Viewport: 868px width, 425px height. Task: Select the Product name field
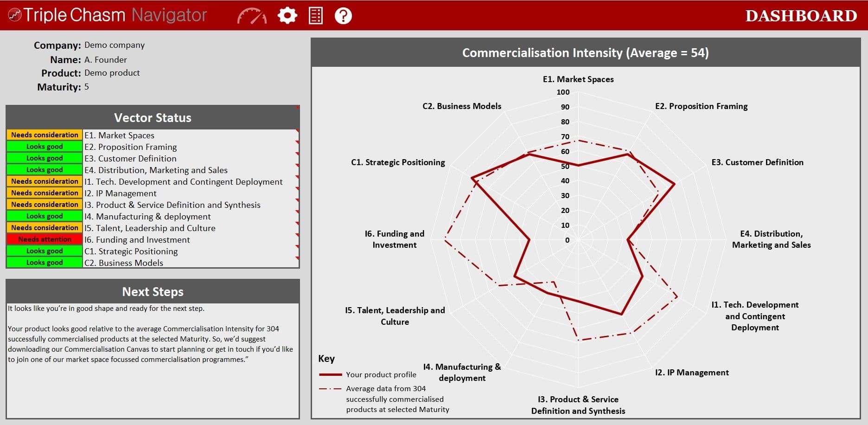pos(112,73)
